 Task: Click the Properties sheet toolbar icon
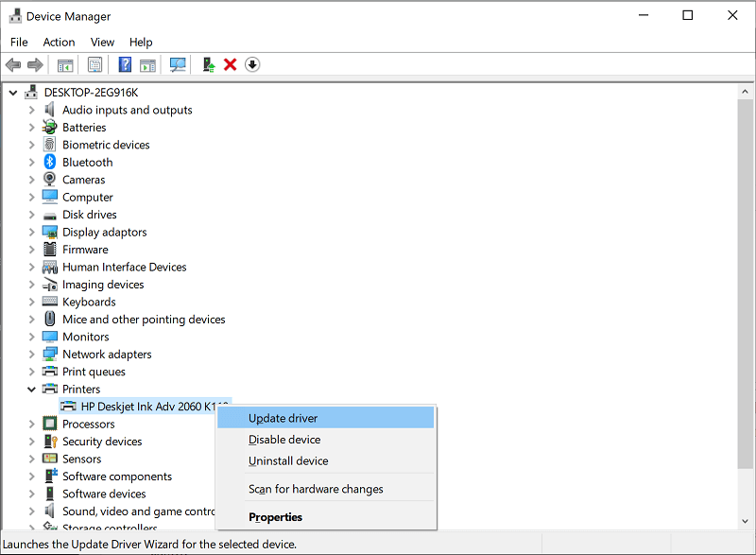pos(95,64)
